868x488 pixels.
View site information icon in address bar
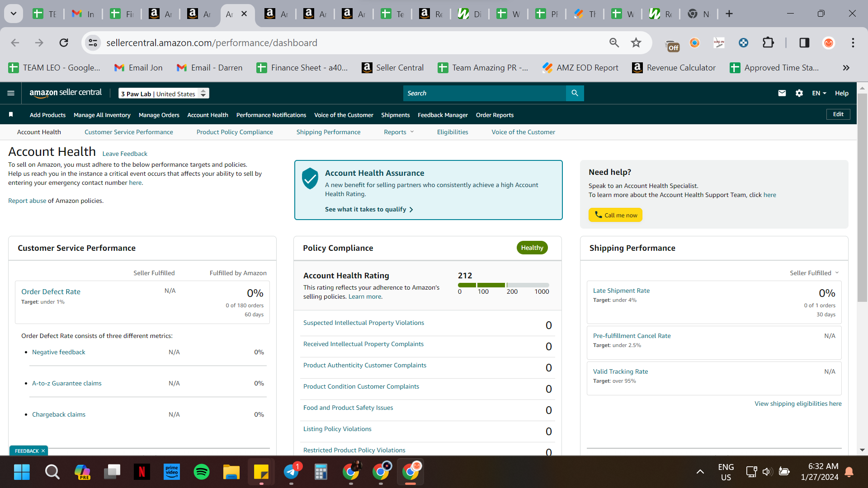93,42
